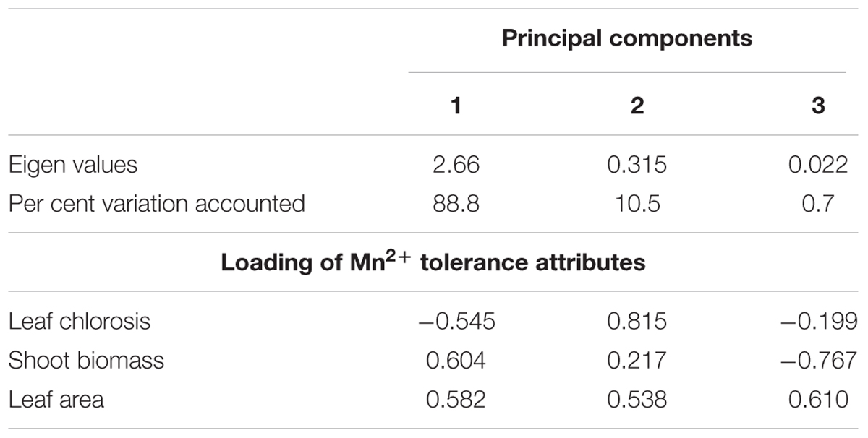Screen dimensions: 868x438
Task: Select eigen value 2.66
Action: [x=456, y=165]
